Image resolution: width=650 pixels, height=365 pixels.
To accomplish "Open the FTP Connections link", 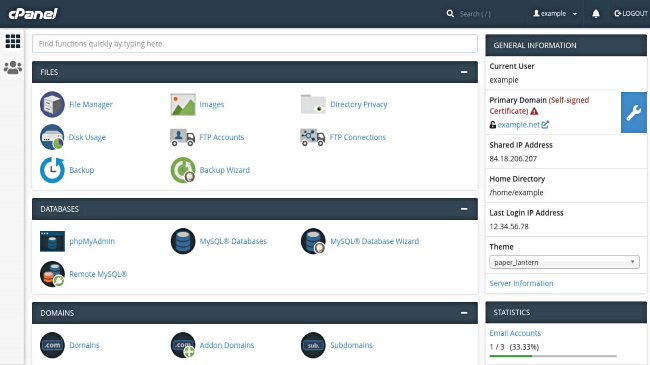I will [358, 137].
